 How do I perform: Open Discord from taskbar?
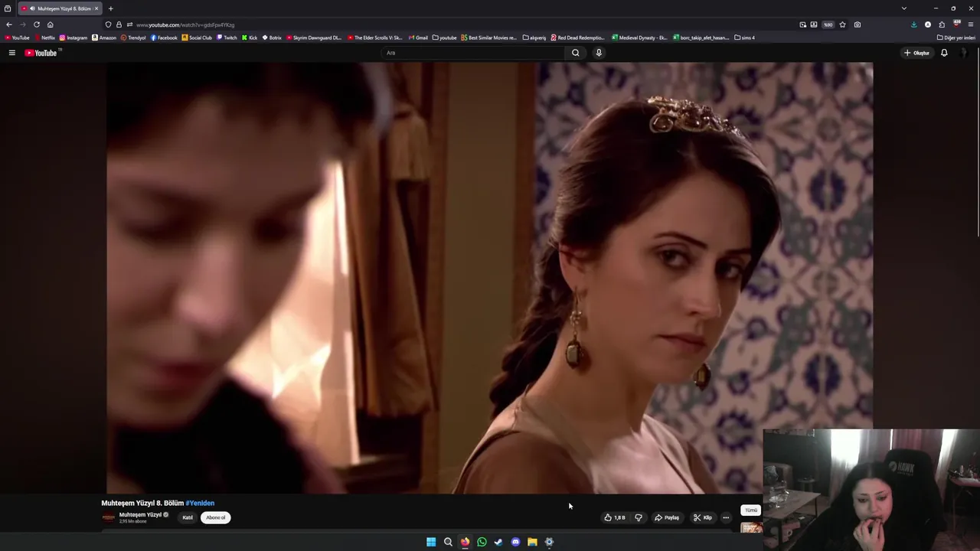click(x=515, y=542)
